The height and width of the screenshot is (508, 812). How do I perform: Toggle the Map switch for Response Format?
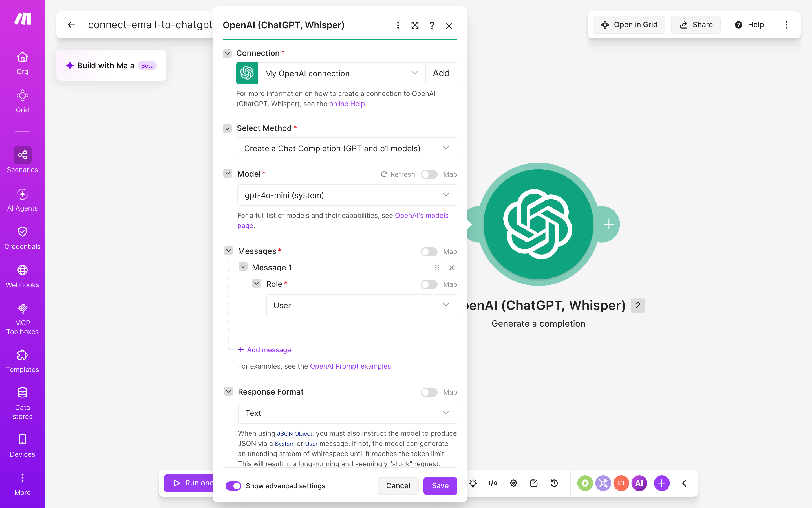(429, 392)
